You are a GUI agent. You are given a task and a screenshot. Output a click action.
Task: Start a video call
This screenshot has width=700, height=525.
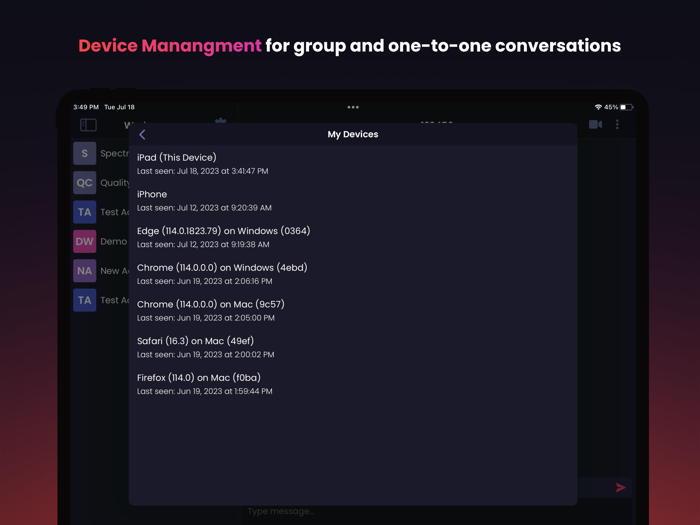595,125
